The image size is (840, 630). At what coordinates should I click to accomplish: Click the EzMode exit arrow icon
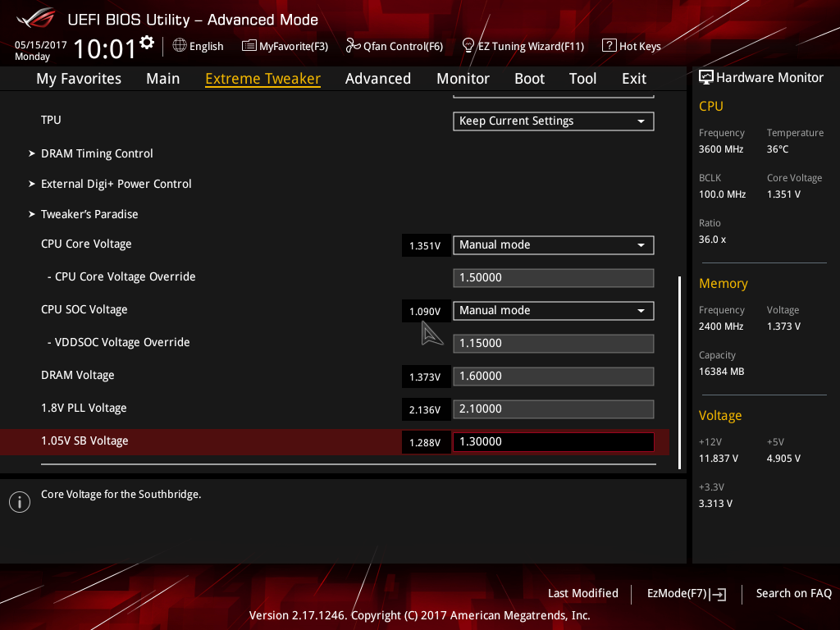[x=718, y=594]
